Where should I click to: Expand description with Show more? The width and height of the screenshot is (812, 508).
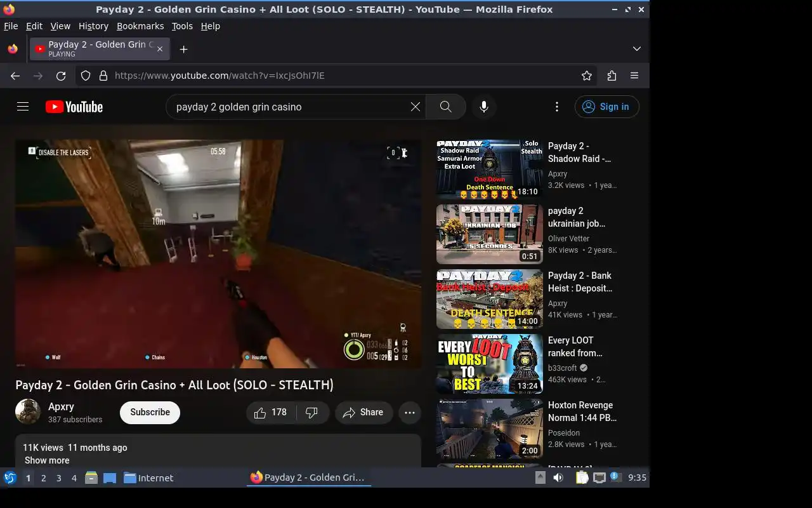click(x=47, y=460)
